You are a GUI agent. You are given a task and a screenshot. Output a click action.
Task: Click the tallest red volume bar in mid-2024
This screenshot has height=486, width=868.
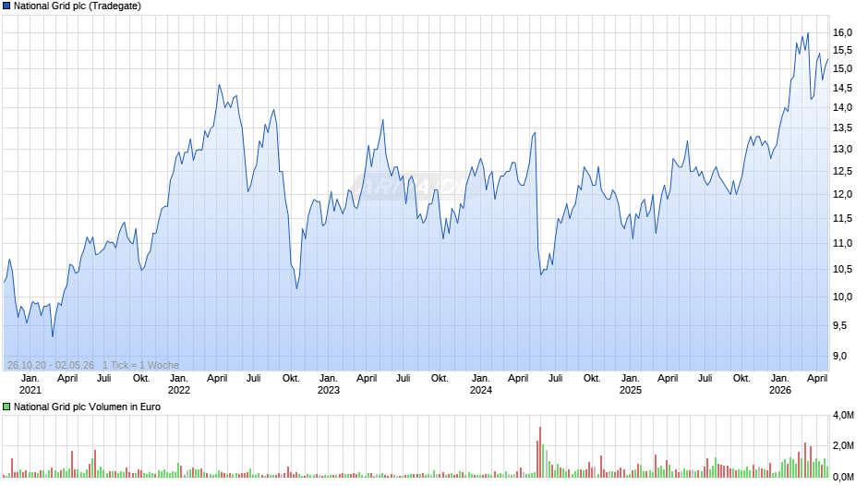[x=540, y=452]
